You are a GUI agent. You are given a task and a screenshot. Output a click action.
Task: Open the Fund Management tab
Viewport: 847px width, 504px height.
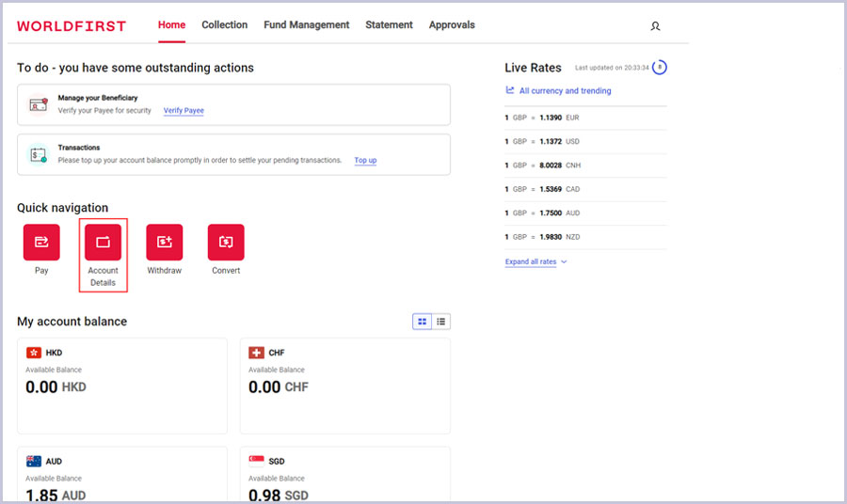(x=306, y=25)
